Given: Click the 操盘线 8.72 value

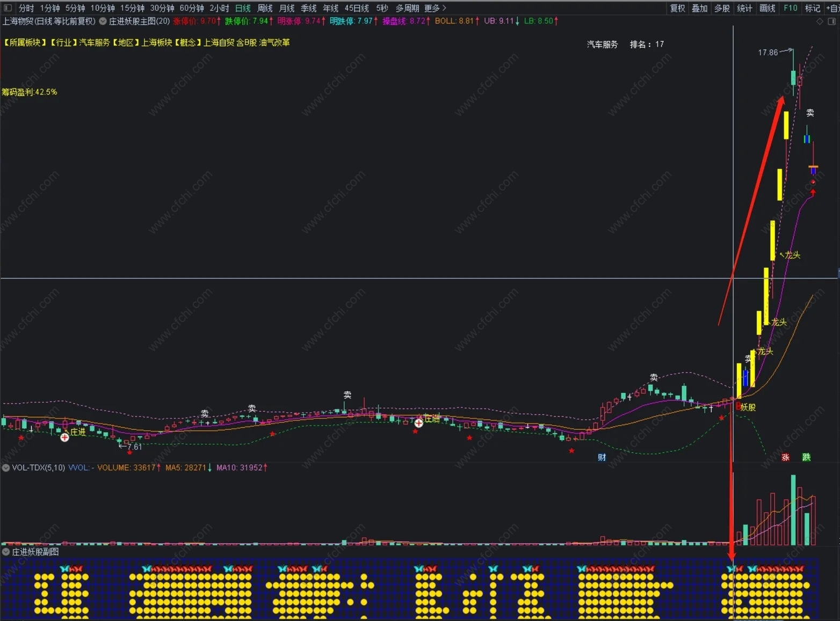Looking at the screenshot, I should [x=407, y=21].
